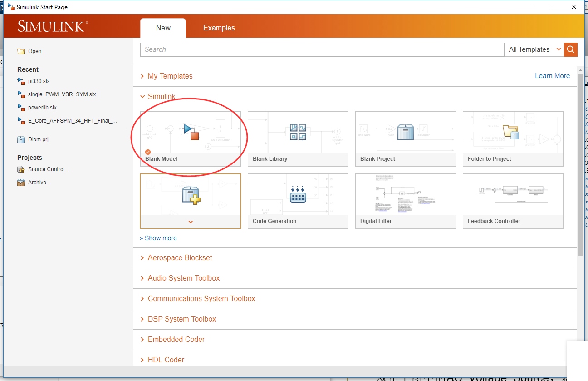Click the Show more link

[158, 238]
